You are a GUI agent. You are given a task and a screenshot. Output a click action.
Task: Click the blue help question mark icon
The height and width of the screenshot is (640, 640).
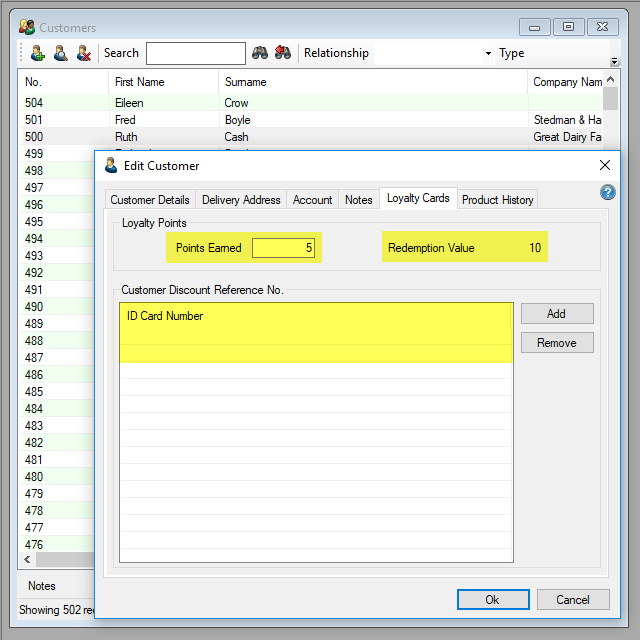point(607,192)
